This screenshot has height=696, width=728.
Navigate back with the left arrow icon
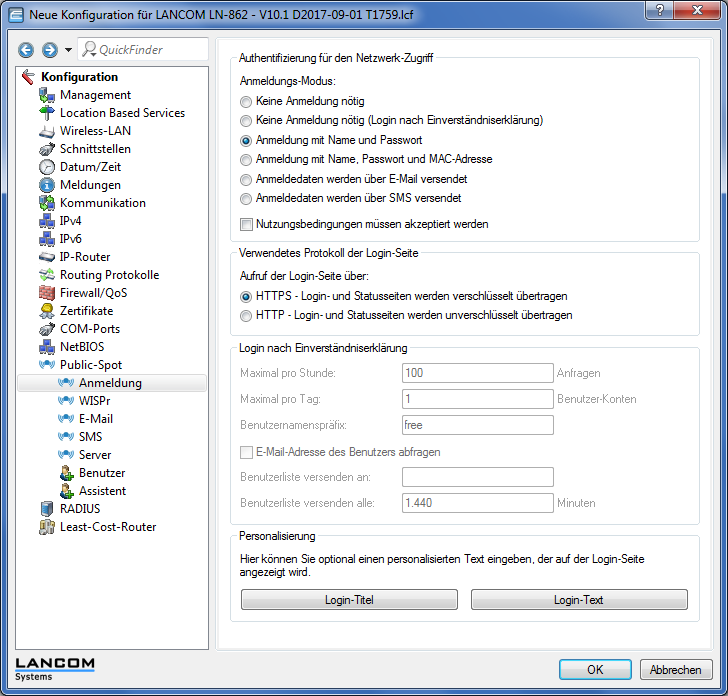(x=26, y=50)
